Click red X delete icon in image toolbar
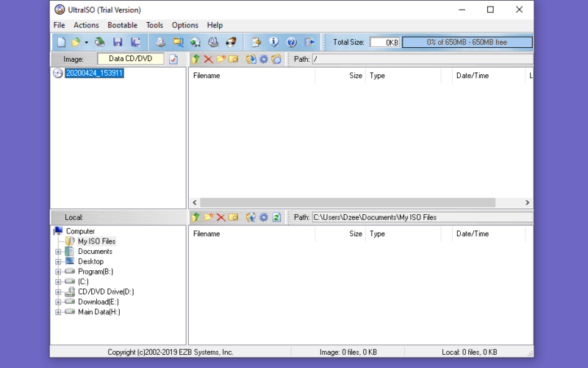 208,59
